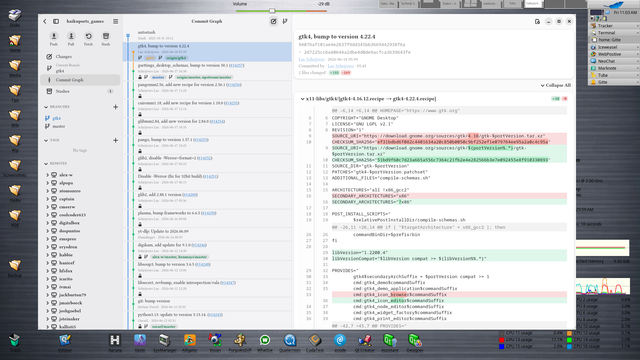Open pull request link #14250
Viewport: 640px width, 360px height.
point(209,213)
